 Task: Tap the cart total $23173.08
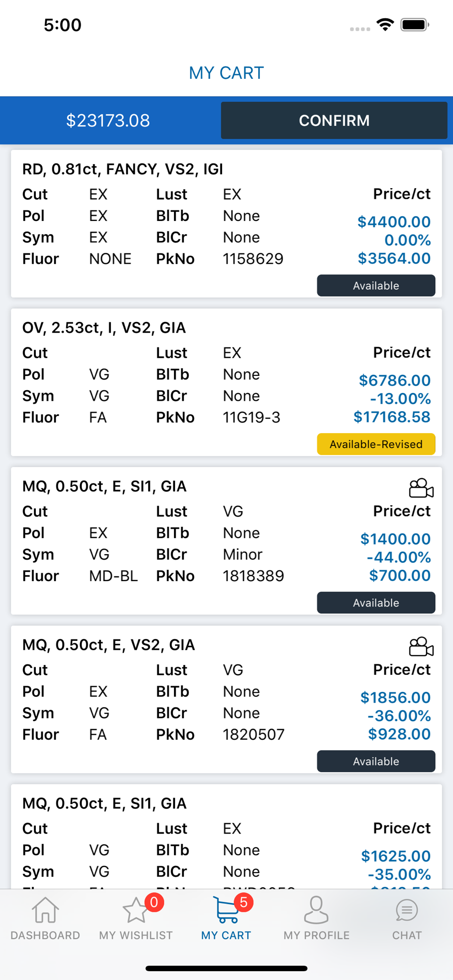tap(108, 121)
